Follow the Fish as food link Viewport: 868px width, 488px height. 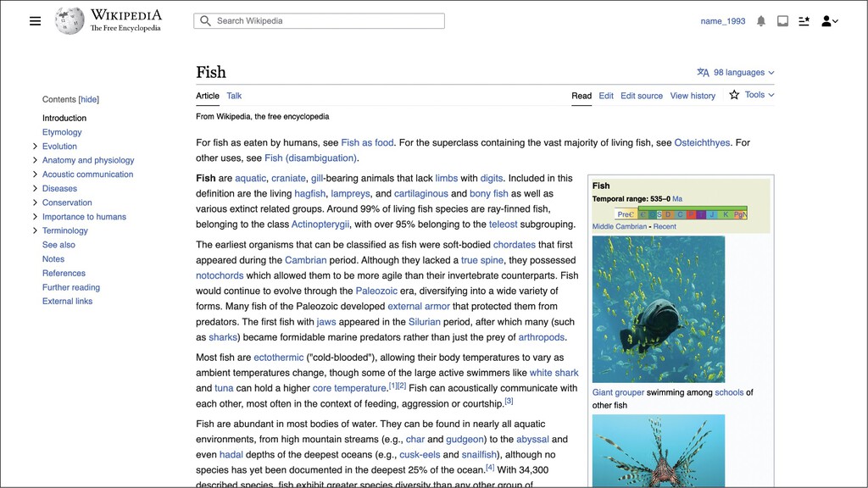point(368,142)
